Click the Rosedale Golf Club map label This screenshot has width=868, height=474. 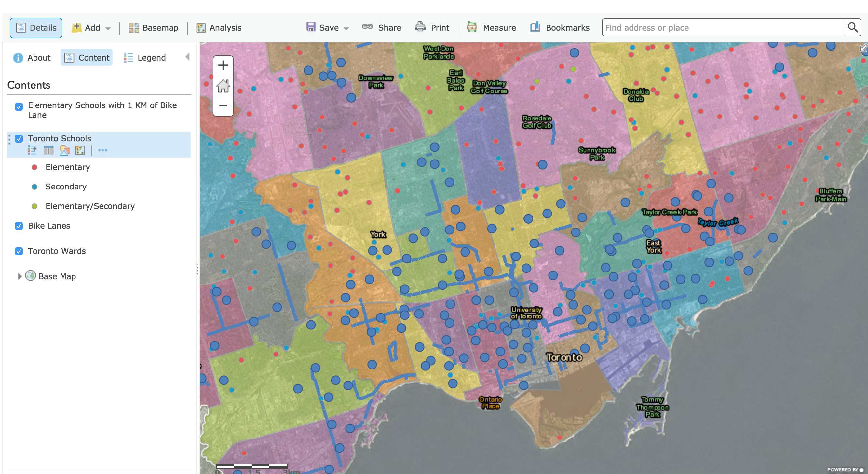pos(537,122)
